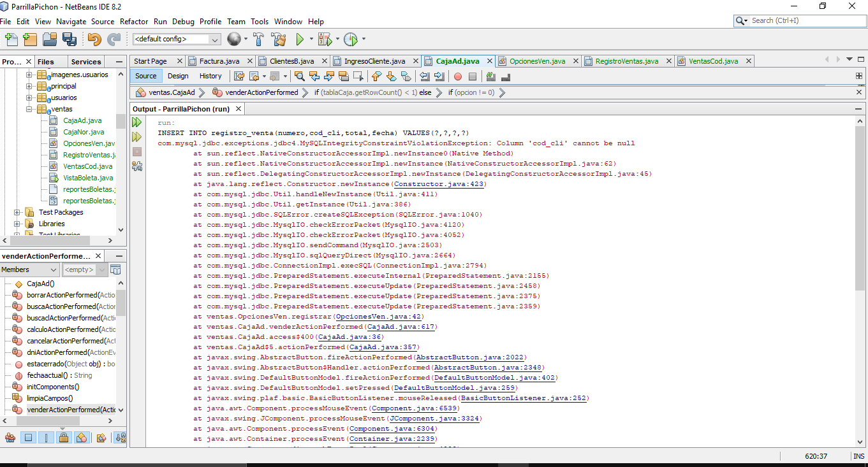Collapse the ventas package node
Image resolution: width=868 pixels, height=467 pixels.
point(29,109)
